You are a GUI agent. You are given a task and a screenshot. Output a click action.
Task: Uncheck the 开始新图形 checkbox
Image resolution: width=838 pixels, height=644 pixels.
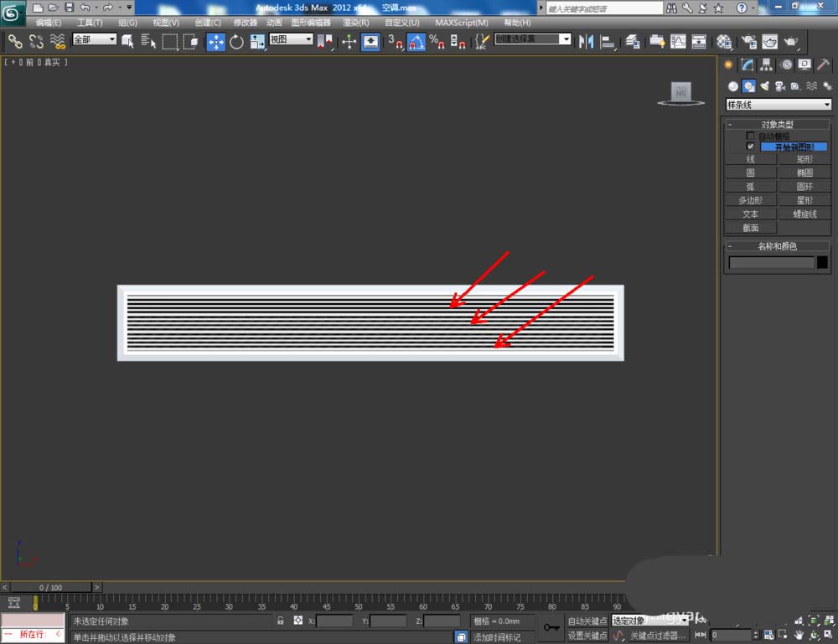(x=750, y=147)
